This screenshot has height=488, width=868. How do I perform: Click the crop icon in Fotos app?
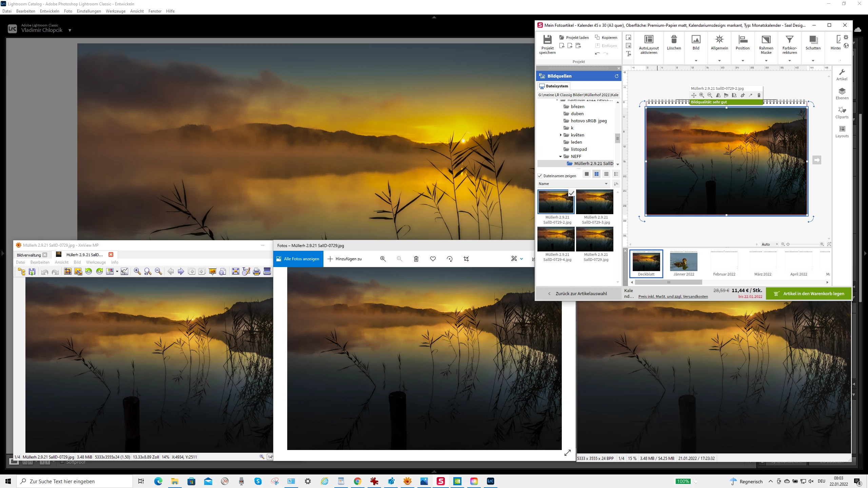click(x=466, y=259)
